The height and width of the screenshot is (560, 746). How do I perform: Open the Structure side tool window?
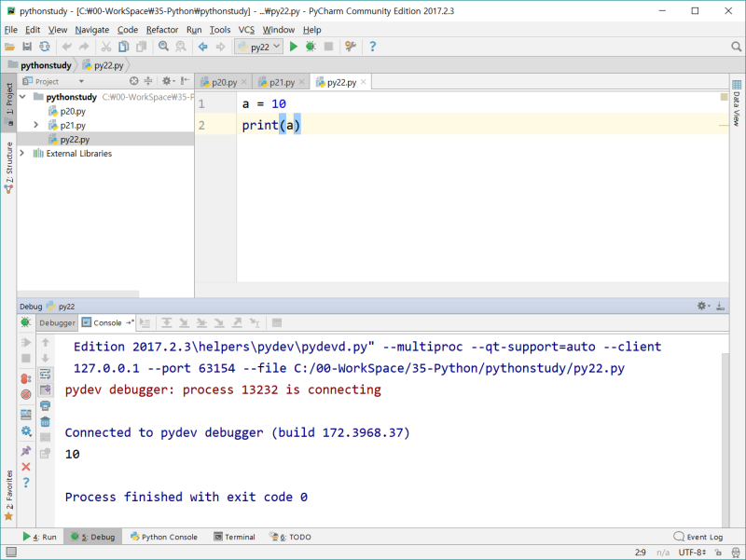[8, 168]
